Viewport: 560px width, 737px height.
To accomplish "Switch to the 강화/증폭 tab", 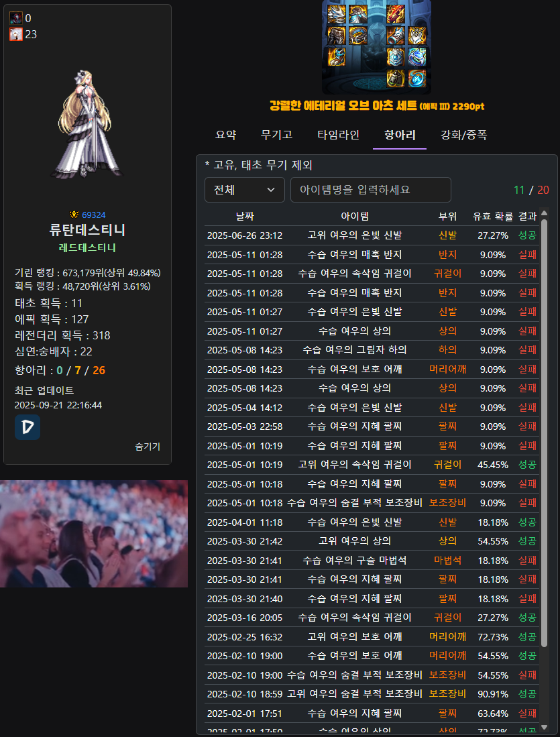I will 463,135.
